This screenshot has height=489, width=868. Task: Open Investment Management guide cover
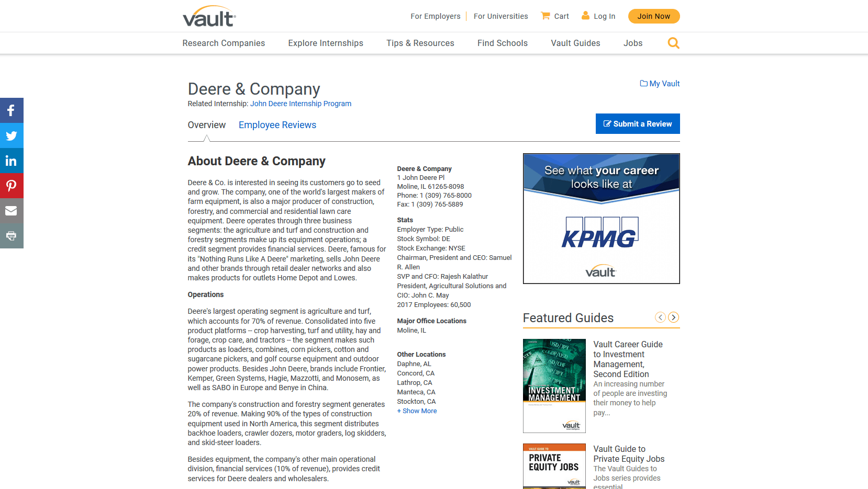pyautogui.click(x=554, y=386)
